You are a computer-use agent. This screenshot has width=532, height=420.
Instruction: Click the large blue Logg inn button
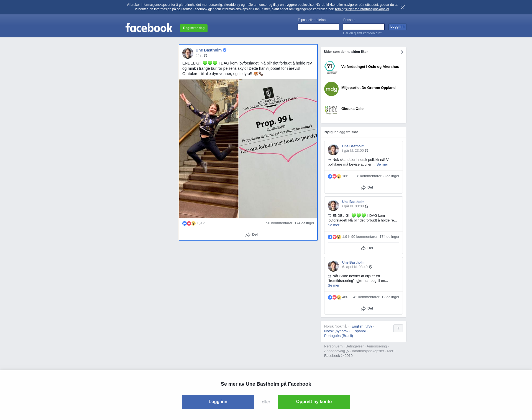pyautogui.click(x=218, y=402)
